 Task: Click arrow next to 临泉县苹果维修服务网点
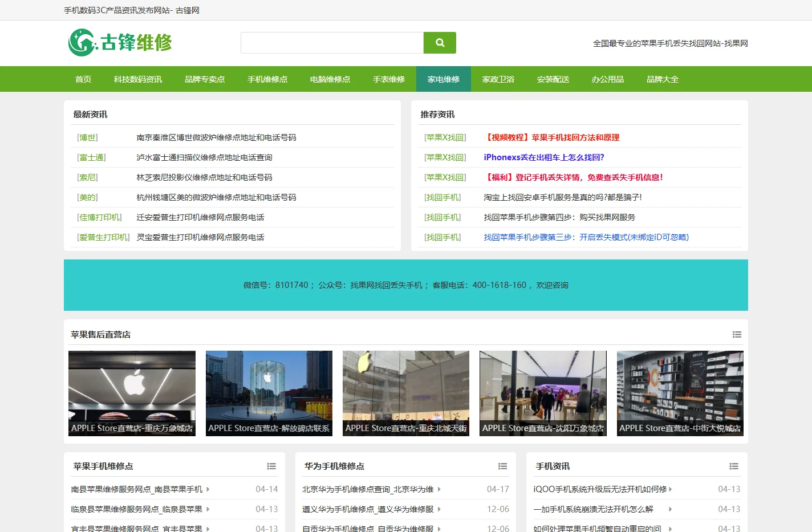[x=208, y=509]
